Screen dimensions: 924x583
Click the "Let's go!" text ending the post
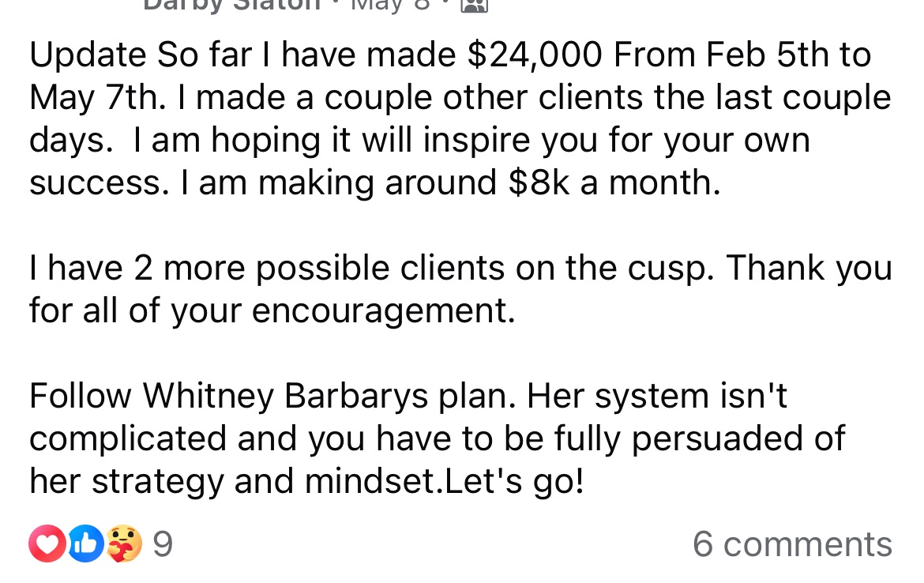516,481
